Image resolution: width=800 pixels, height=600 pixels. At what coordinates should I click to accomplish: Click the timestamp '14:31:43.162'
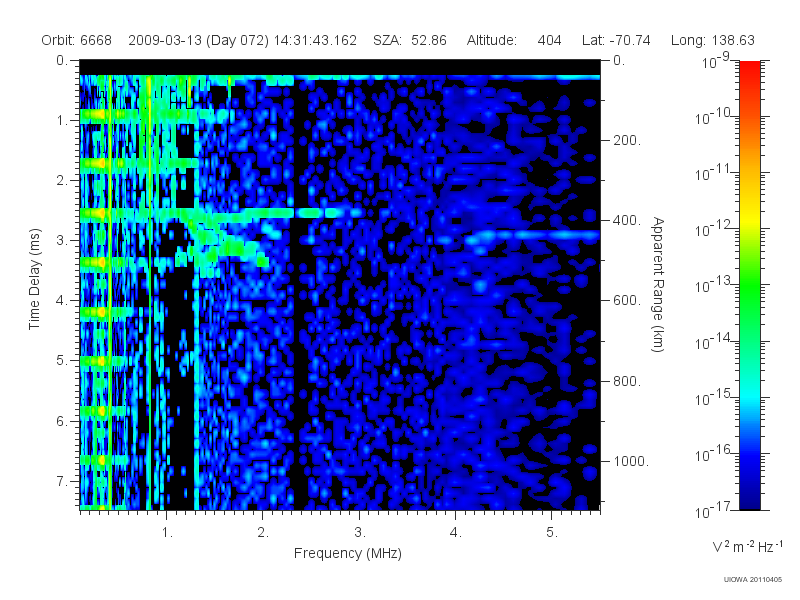[x=315, y=40]
